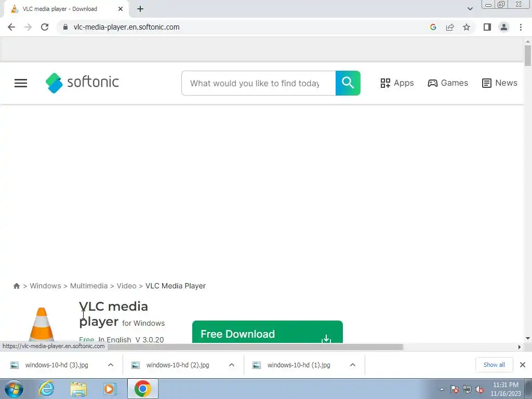Show all downloads
Screen dimensions: 532x399
pos(494,365)
